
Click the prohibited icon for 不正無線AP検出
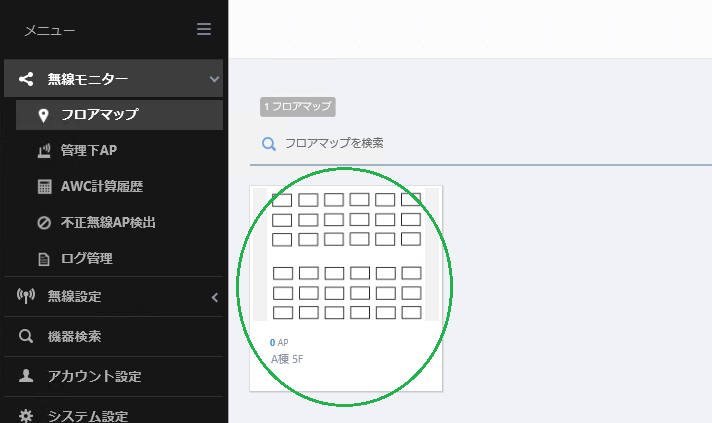pos(44,222)
